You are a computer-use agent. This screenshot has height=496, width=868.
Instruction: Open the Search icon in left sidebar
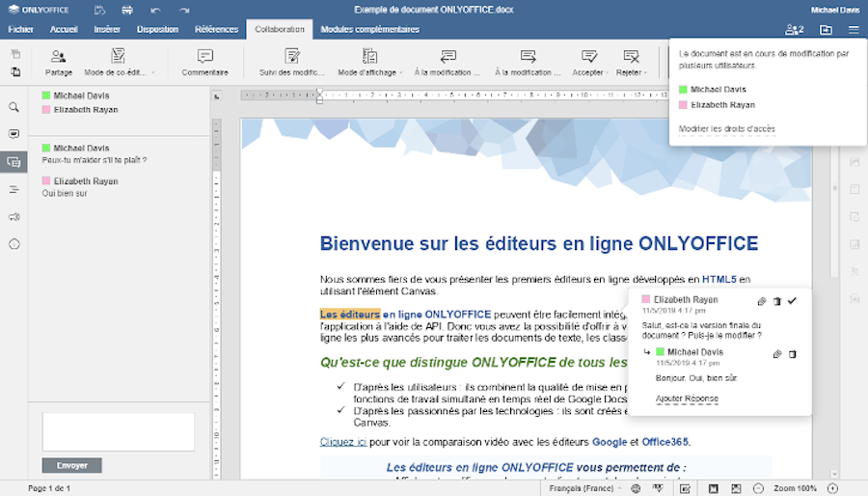[x=14, y=107]
